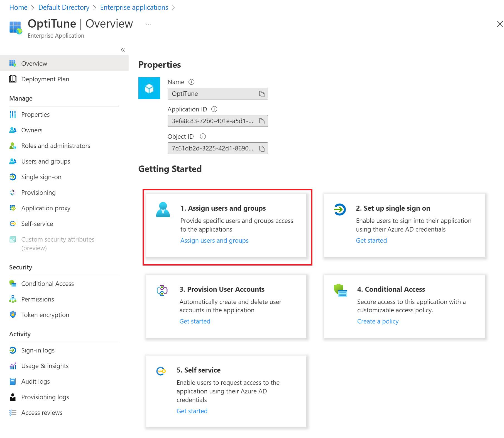Click the '2. Set up single sign on' card title
The image size is (504, 438).
tap(393, 208)
